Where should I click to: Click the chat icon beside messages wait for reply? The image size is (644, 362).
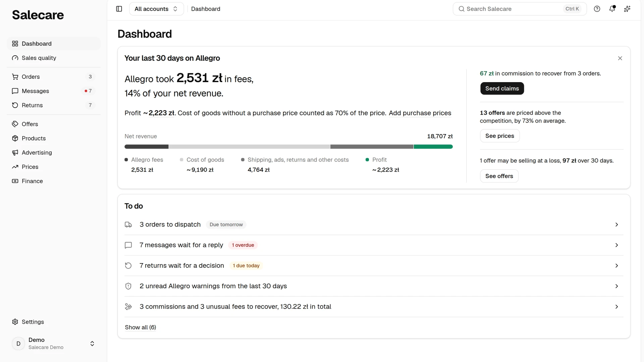coord(128,245)
